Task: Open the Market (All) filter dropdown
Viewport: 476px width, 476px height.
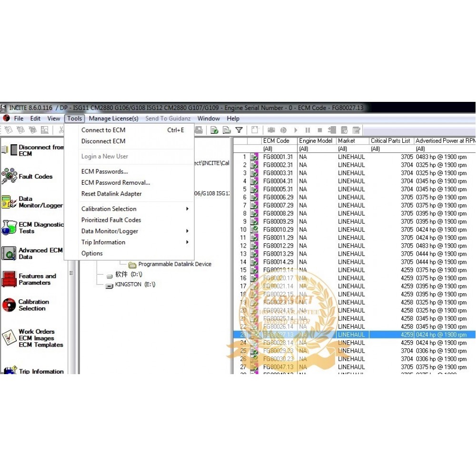Action: 353,149
